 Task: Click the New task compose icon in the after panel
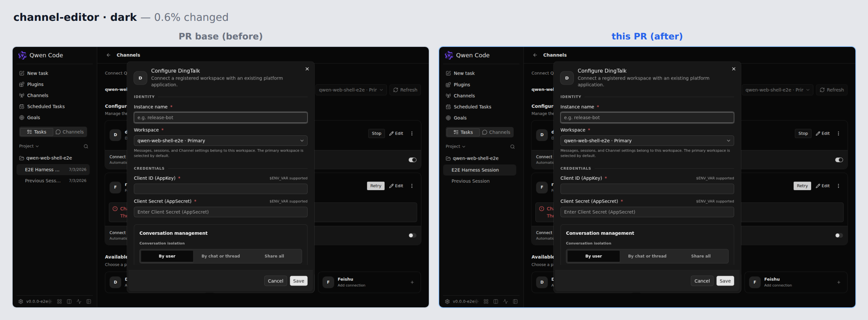448,73
